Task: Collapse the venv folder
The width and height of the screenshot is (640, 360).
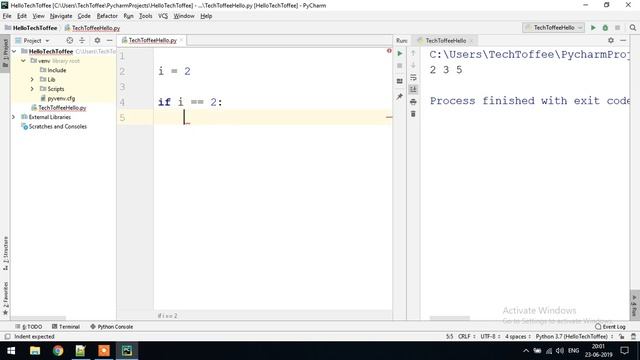Action: point(23,61)
